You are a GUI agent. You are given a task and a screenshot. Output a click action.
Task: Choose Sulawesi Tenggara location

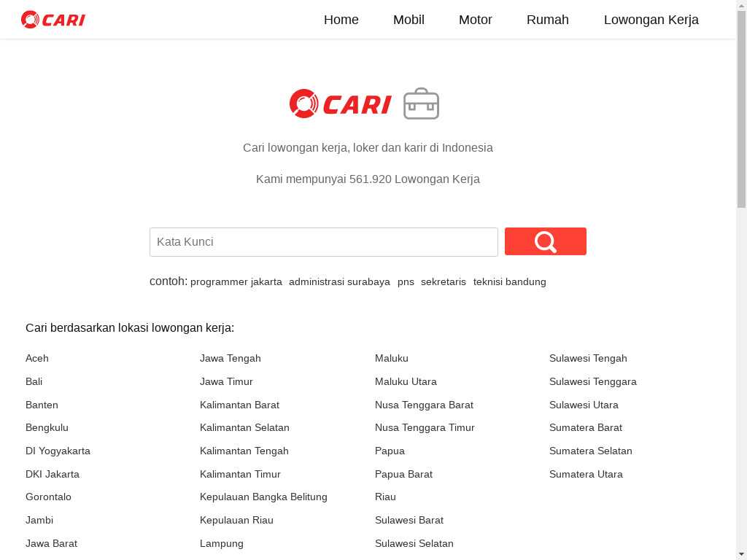click(593, 382)
